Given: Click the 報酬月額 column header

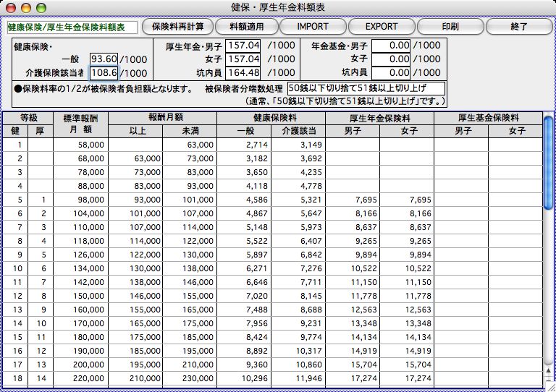Looking at the screenshot, I should coord(163,118).
